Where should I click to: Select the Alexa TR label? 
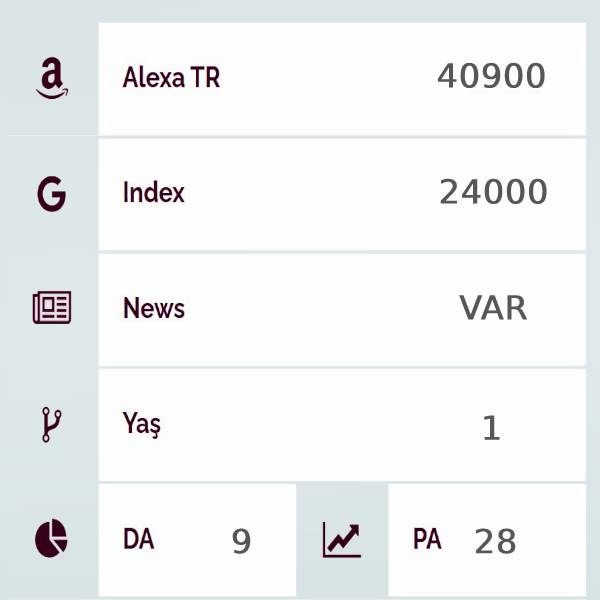coord(171,77)
